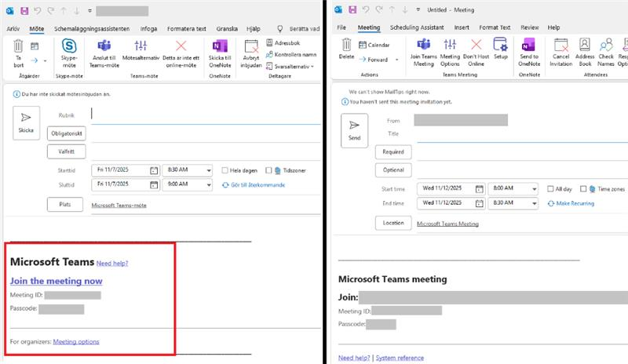Expand the 8:30 AM start time dropdown in the Swedish window

tap(209, 170)
